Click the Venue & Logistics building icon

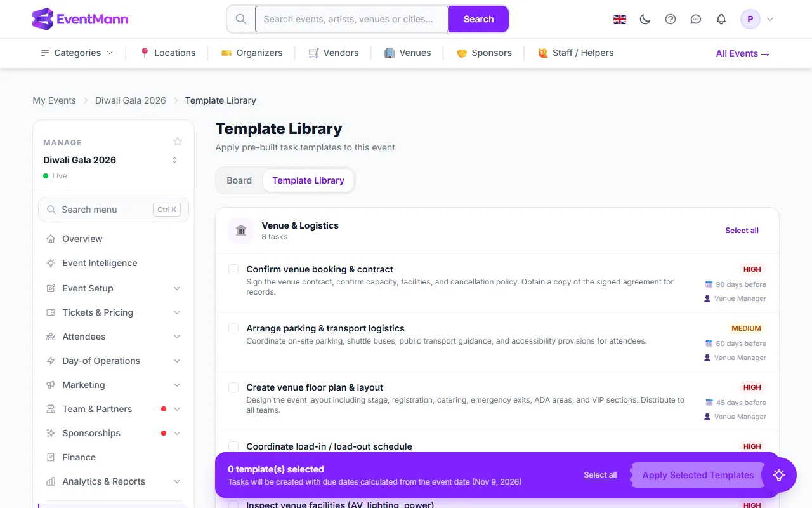click(x=241, y=231)
